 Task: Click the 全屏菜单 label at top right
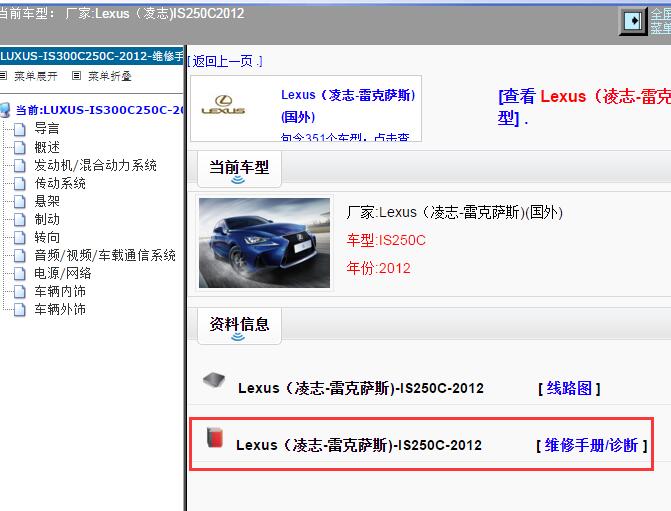pos(661,21)
